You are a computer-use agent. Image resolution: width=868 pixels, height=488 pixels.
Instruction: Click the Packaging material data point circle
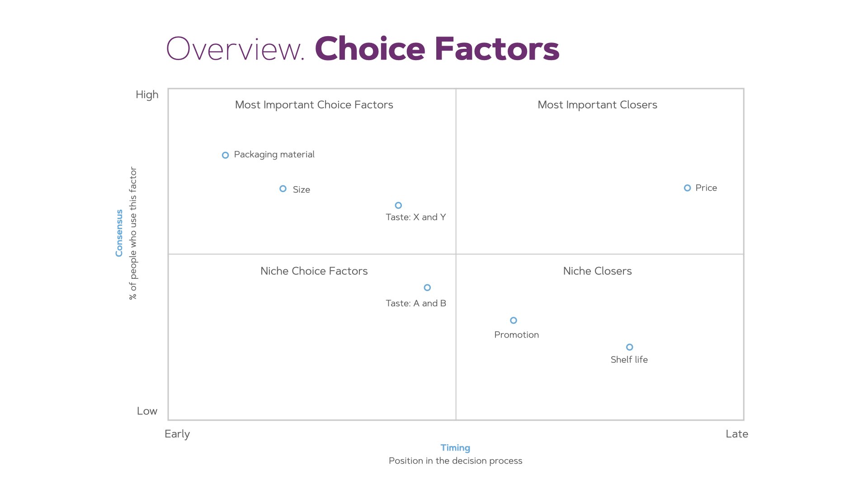click(225, 155)
